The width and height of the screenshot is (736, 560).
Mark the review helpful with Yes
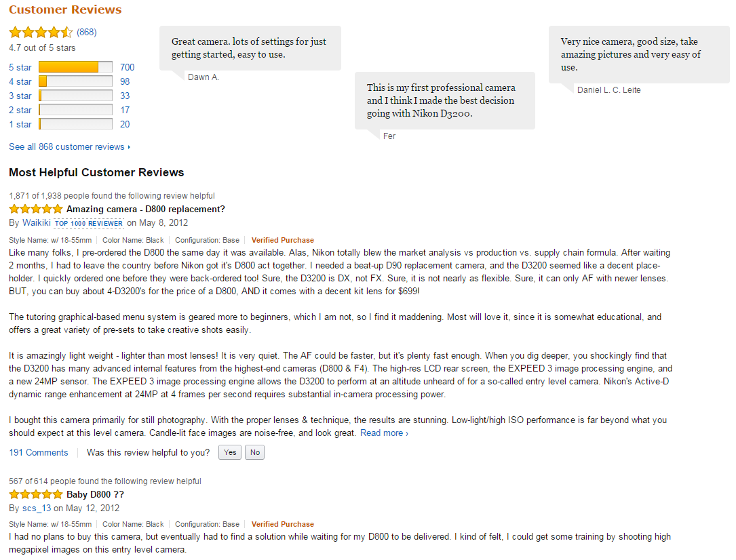click(229, 452)
